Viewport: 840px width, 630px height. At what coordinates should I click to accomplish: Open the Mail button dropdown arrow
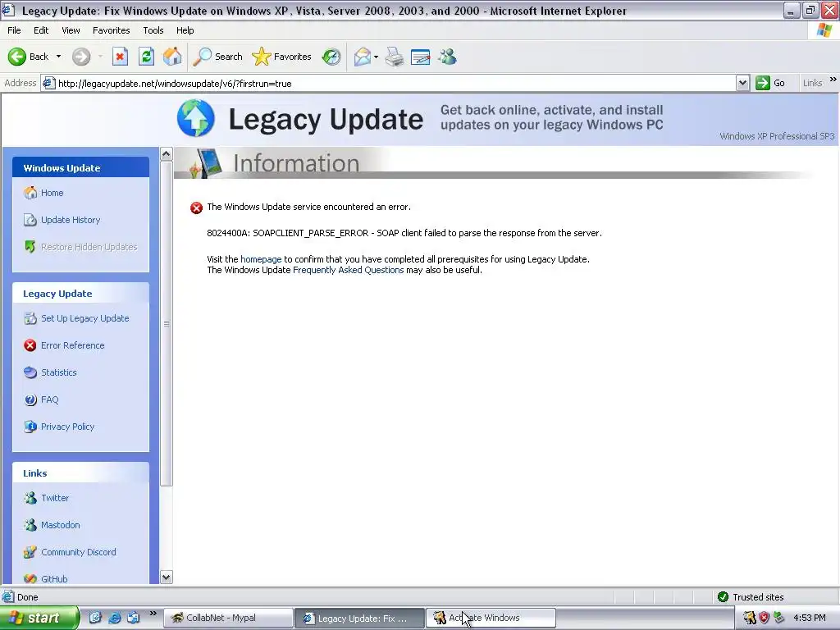(376, 57)
